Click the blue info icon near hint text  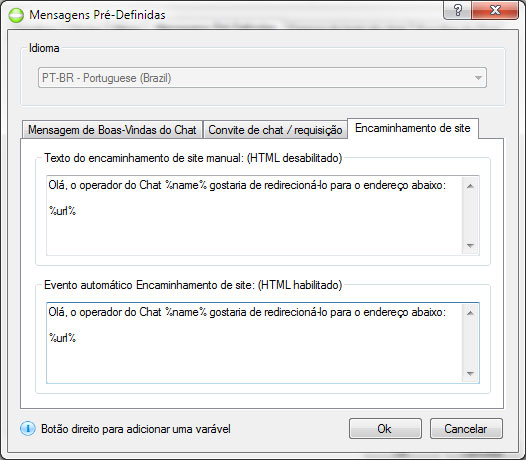click(28, 428)
